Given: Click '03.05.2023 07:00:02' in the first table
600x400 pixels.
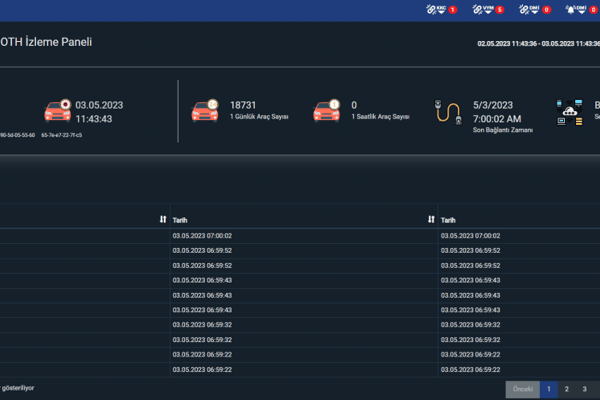Looking at the screenshot, I should point(202,236).
